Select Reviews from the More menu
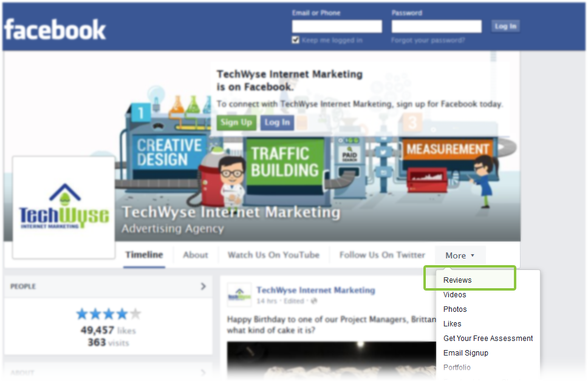 457,280
